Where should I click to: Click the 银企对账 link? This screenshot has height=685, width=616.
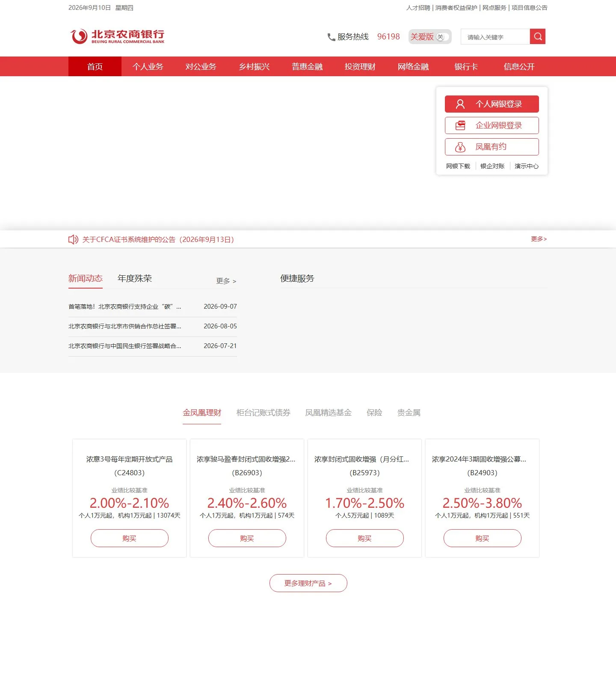tap(492, 166)
